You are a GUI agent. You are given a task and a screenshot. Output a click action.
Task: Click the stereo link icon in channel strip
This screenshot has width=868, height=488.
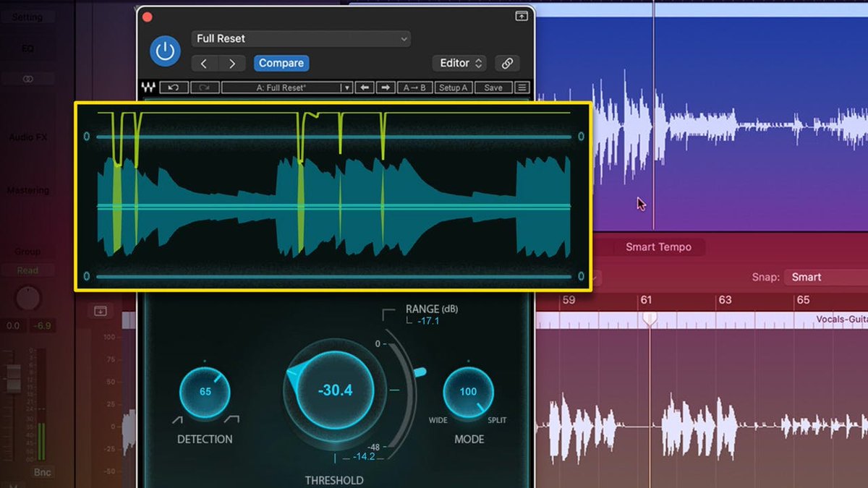pos(27,79)
